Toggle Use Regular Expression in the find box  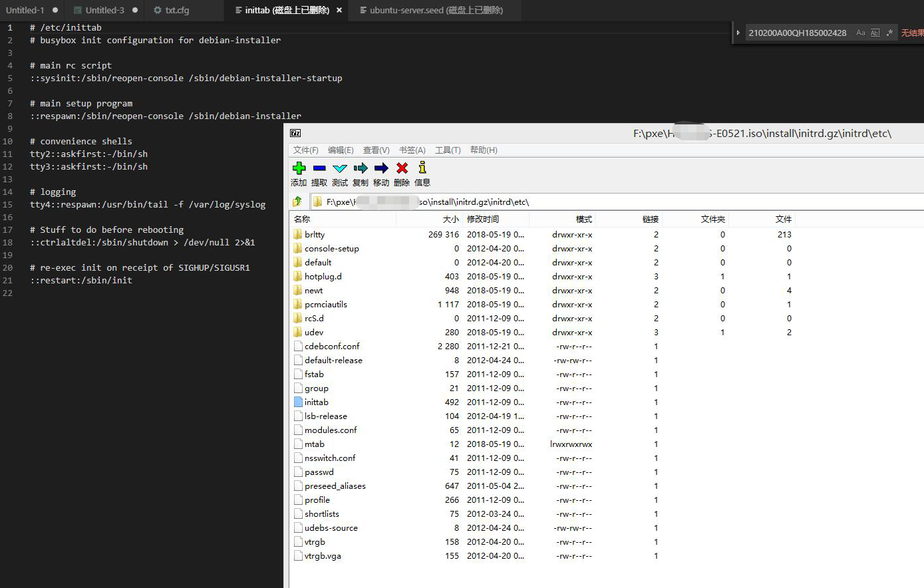point(889,33)
